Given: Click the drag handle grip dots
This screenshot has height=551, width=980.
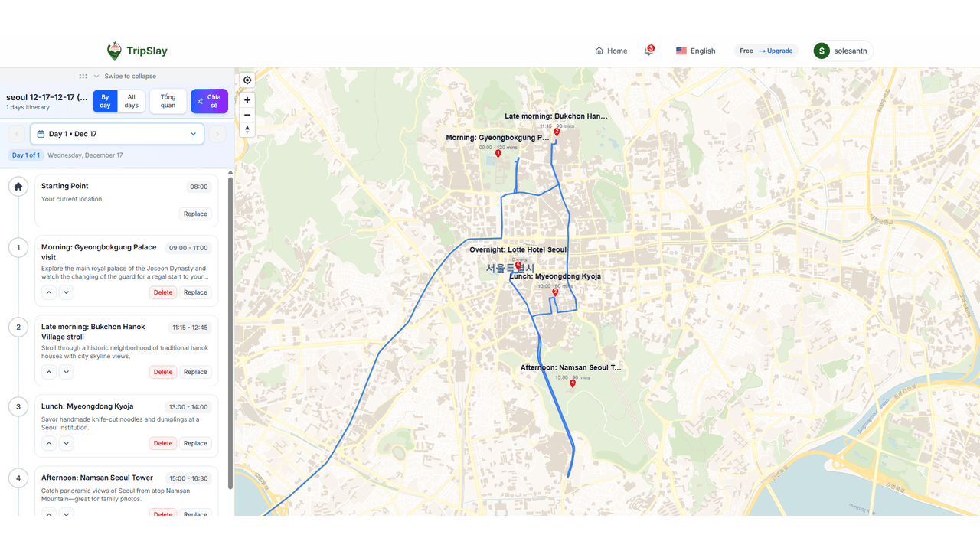Looking at the screenshot, I should click(x=83, y=77).
